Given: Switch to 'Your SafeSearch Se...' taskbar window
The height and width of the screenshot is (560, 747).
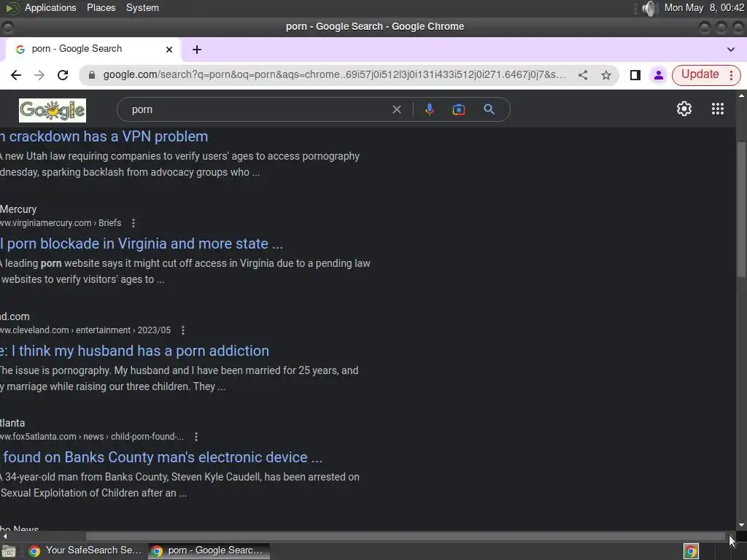Looking at the screenshot, I should point(86,551).
